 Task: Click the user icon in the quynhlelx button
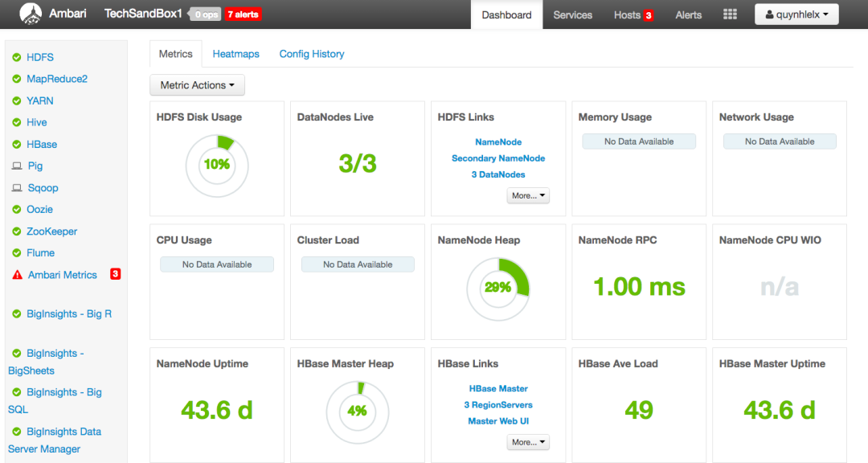point(769,15)
